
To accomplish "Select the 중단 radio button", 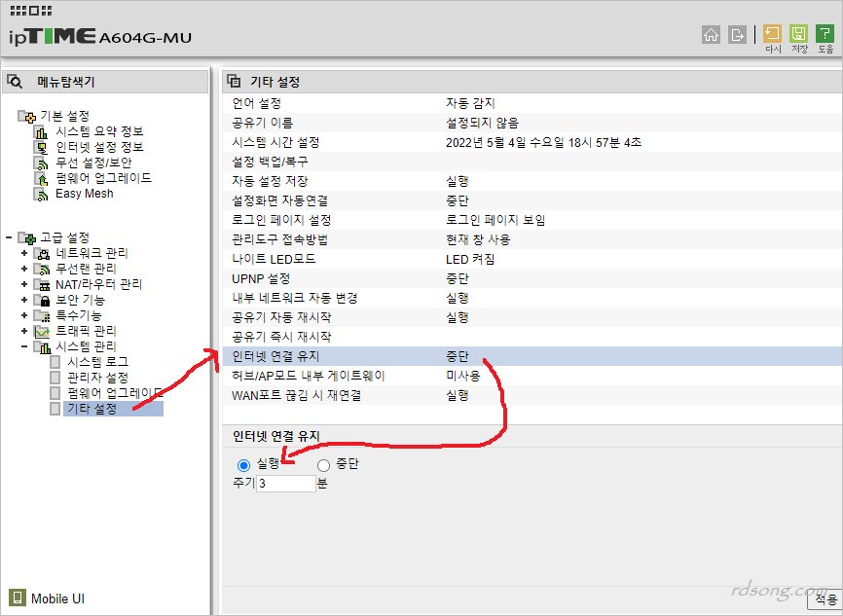I will tap(322, 465).
